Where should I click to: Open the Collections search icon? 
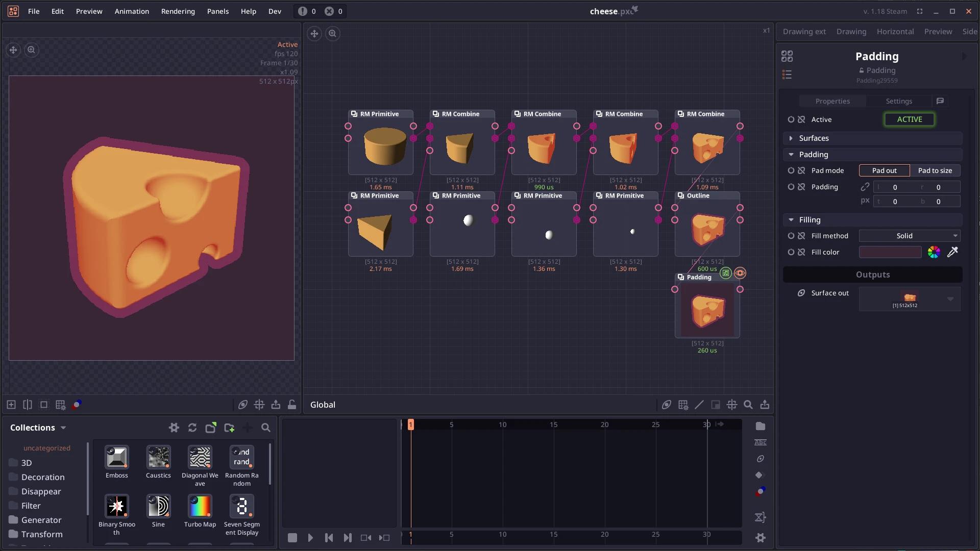click(x=266, y=428)
